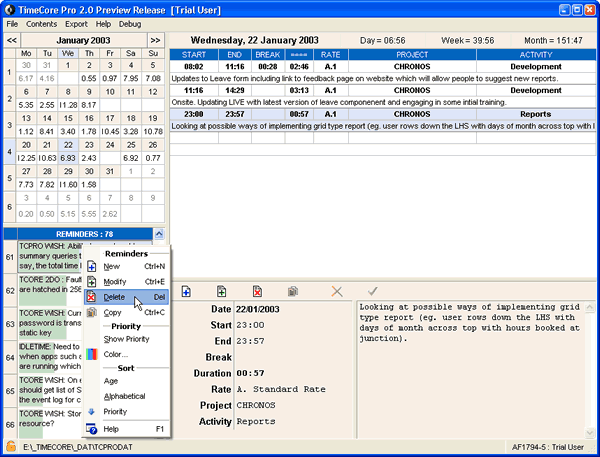The height and width of the screenshot is (457, 600).
Task: Click the modify entry toolbar icon
Action: tap(222, 292)
